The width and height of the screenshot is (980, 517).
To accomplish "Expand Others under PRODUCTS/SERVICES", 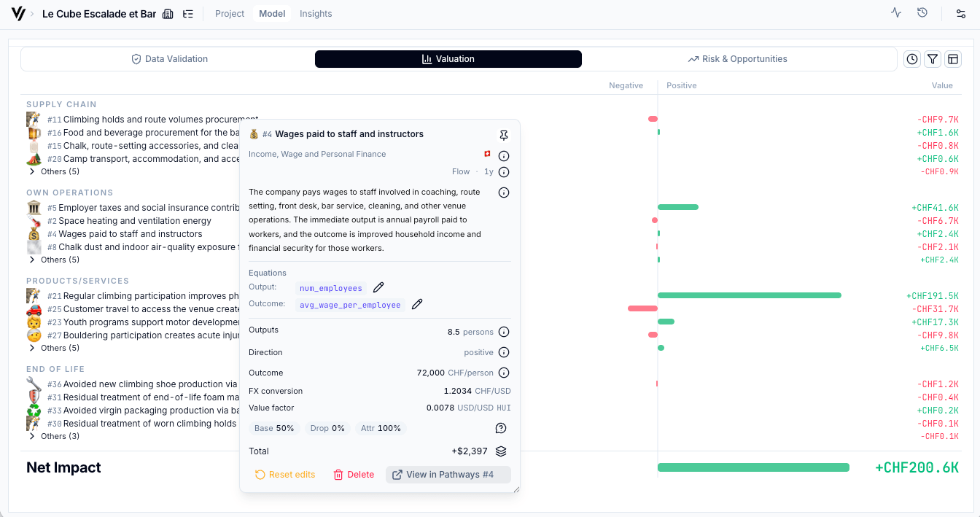I will click(x=51, y=348).
